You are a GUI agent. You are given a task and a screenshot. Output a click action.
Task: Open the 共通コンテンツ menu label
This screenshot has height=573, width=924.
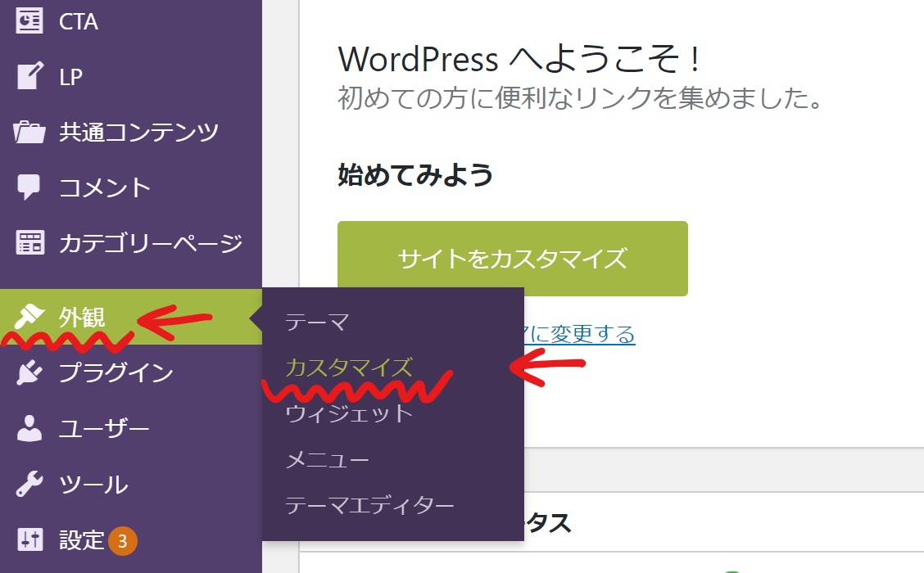(x=138, y=132)
